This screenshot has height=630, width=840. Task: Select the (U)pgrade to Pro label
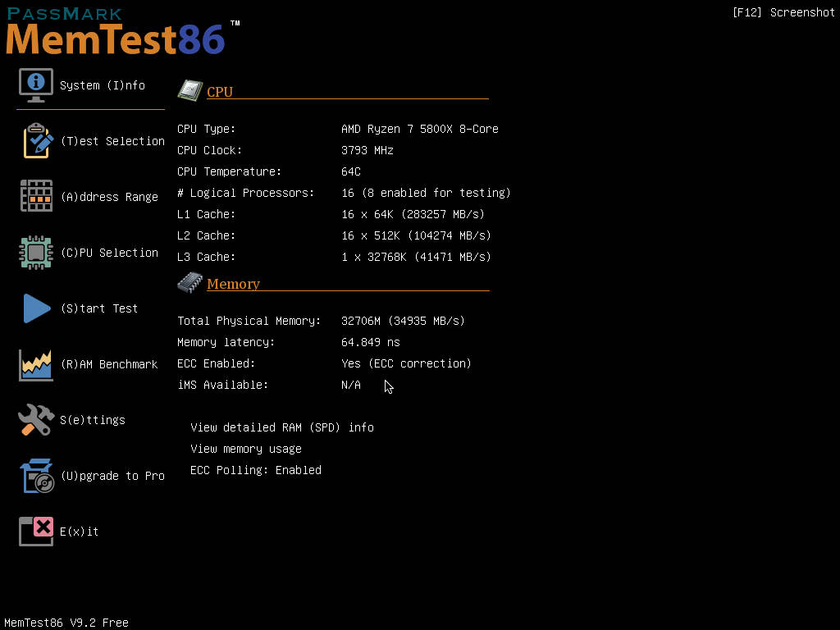pyautogui.click(x=112, y=476)
